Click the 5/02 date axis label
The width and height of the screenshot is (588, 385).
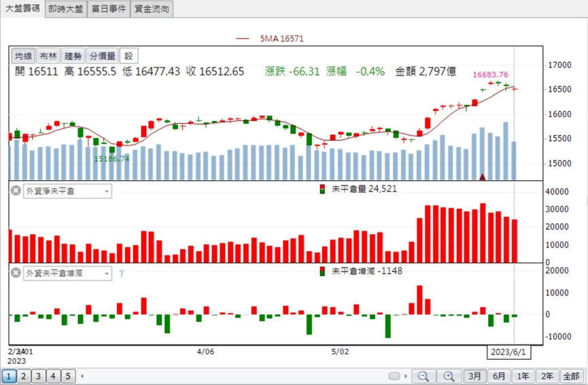pyautogui.click(x=340, y=352)
